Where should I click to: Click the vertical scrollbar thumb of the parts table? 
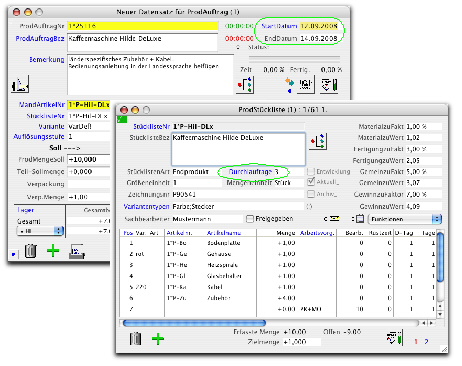(440, 257)
